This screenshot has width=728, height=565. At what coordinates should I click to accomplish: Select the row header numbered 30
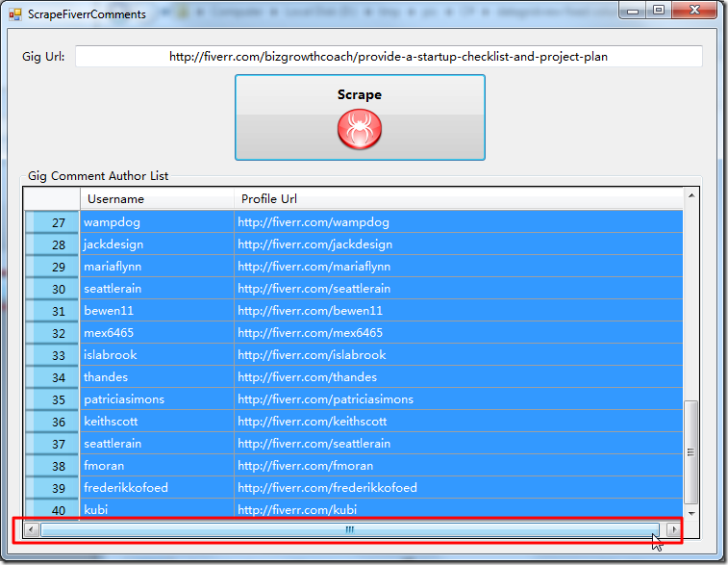(x=52, y=289)
